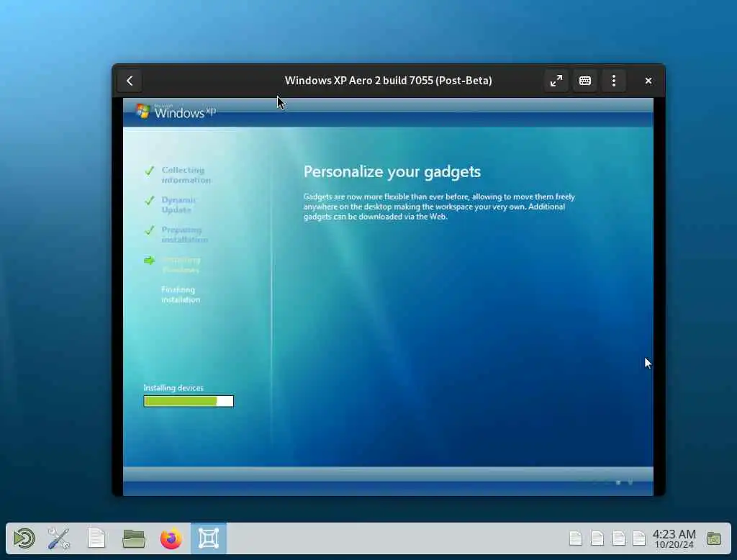Open the keyboard shortcuts button in Boxes

tap(584, 81)
